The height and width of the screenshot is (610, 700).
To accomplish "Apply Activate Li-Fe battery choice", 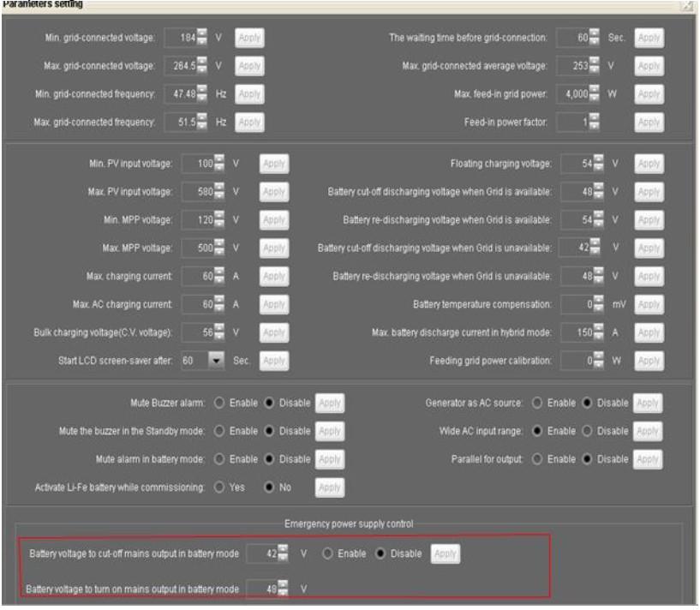I will pyautogui.click(x=330, y=487).
